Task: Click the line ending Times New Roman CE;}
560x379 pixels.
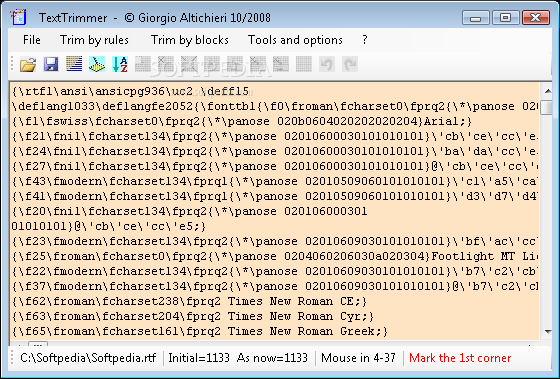Action: tap(189, 301)
